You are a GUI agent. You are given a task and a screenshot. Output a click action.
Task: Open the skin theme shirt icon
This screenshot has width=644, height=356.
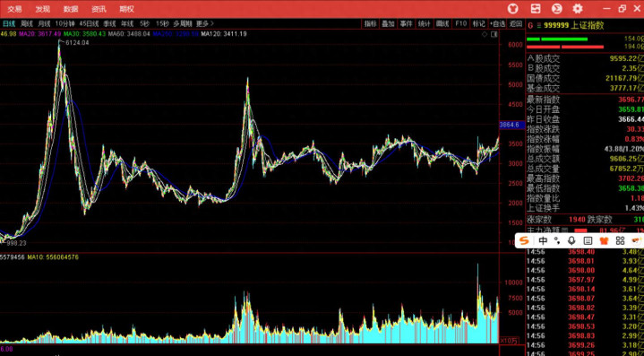(x=513, y=9)
